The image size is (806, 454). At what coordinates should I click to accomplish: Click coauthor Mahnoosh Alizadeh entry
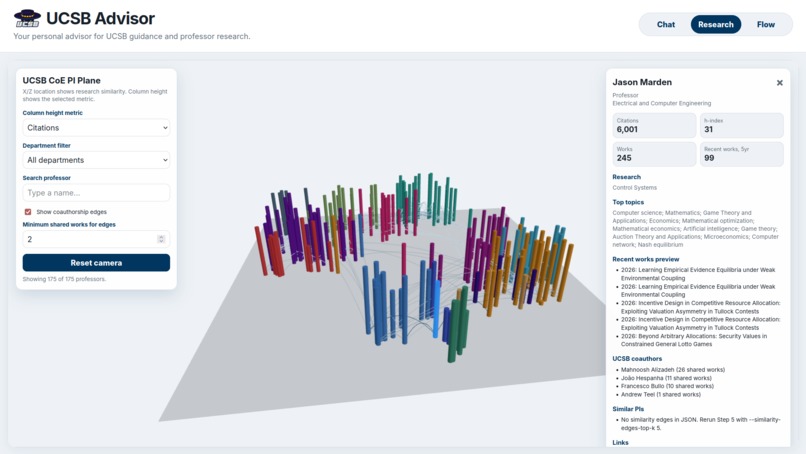pyautogui.click(x=673, y=370)
